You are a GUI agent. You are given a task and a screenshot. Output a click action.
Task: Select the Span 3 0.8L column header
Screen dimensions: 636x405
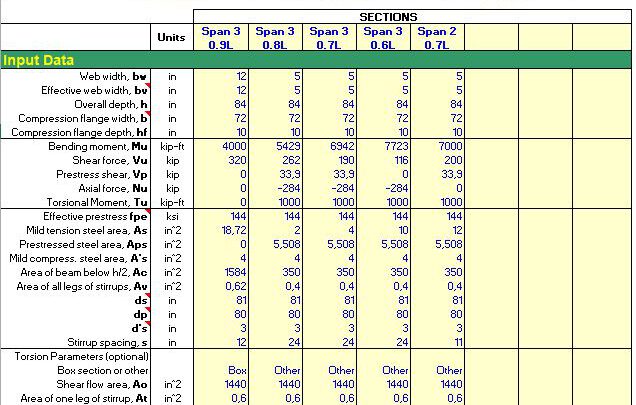[275, 38]
